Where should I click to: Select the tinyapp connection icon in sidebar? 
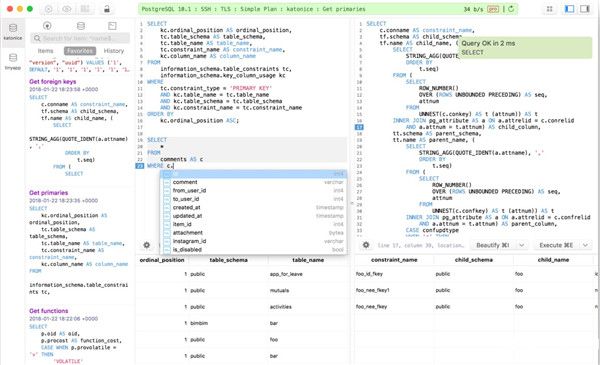point(13,61)
